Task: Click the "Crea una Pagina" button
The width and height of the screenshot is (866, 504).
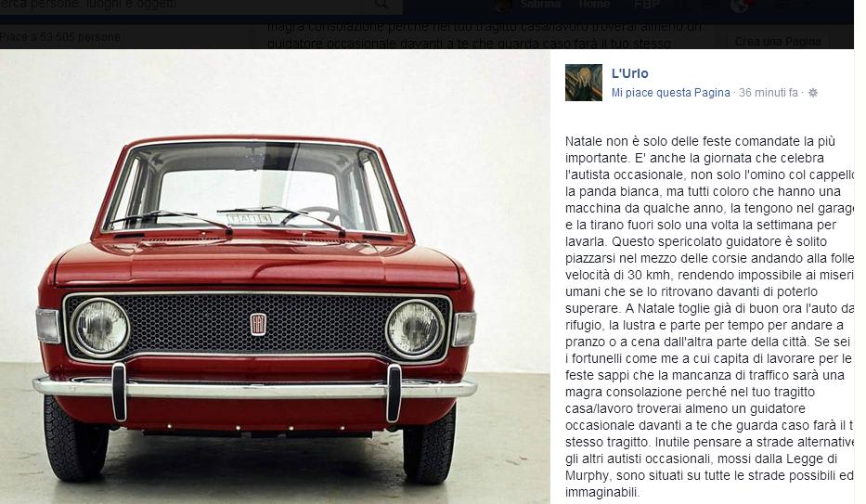Action: [x=778, y=42]
